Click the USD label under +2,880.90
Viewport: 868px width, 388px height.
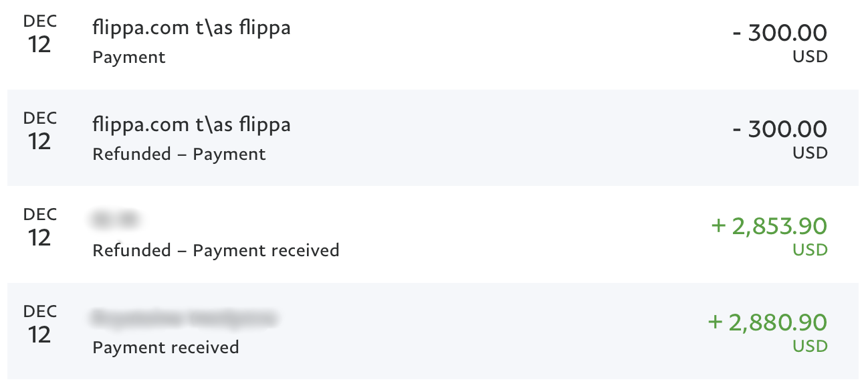(810, 347)
